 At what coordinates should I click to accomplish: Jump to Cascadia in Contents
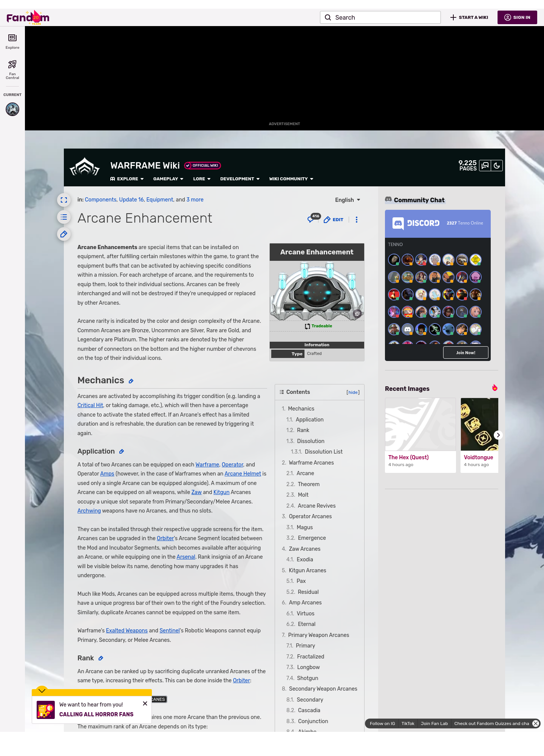click(x=303, y=710)
